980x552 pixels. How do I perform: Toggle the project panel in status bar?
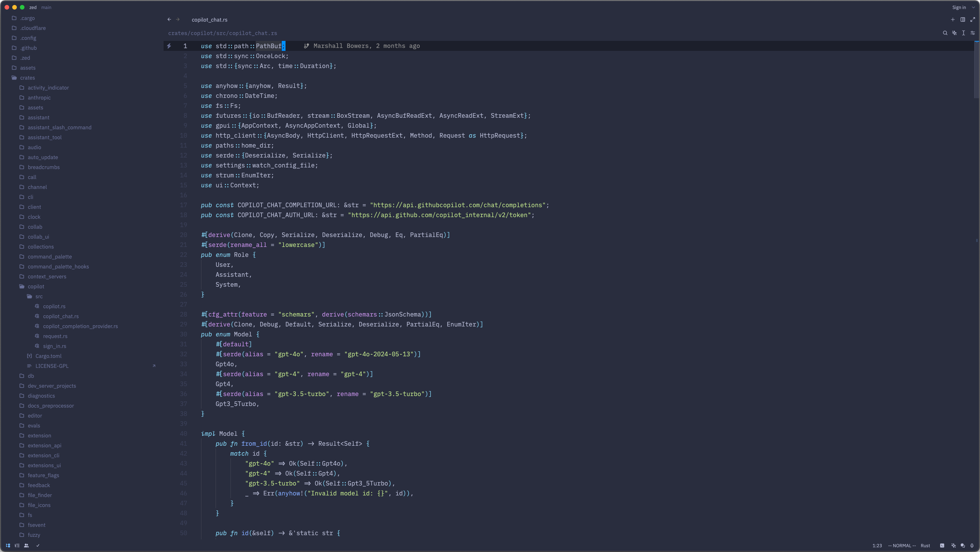coord(8,546)
